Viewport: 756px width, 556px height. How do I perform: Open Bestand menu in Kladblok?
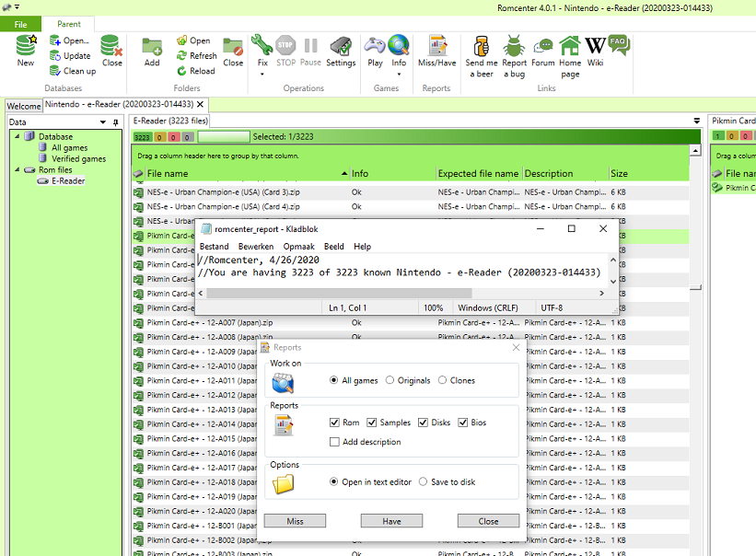[x=214, y=247]
